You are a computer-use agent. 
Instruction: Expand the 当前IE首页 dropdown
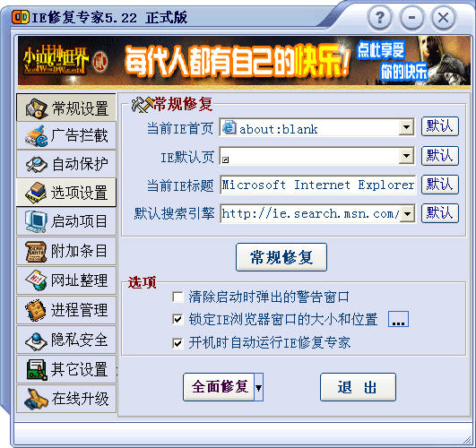[x=407, y=127]
